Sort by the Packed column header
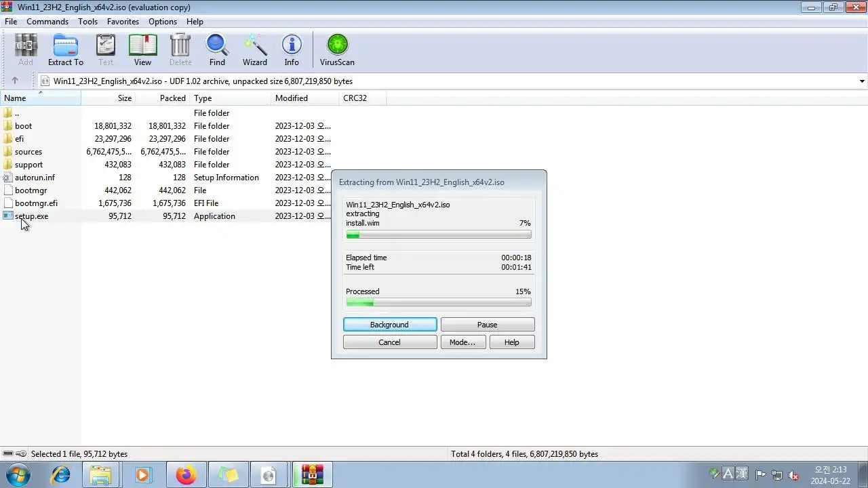The image size is (868, 488). 163,98
